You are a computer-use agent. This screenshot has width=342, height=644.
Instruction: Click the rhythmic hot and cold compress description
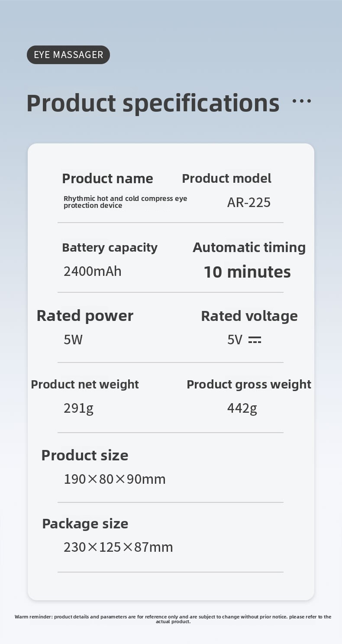(125, 202)
